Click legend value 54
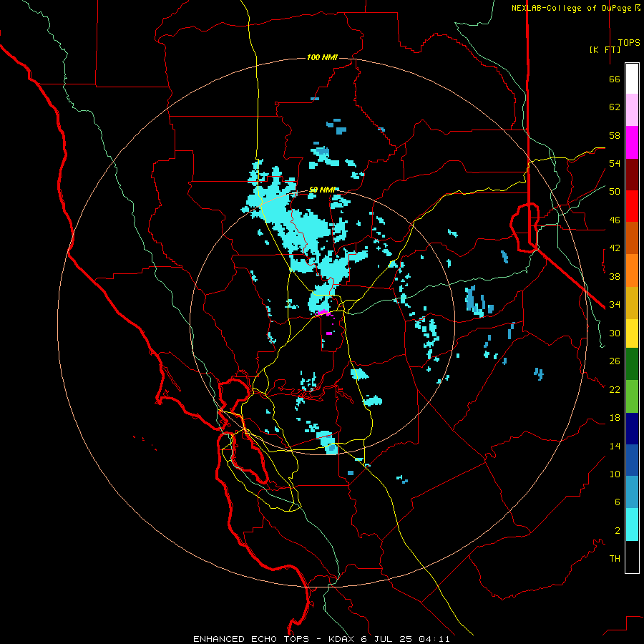Viewport: 644px width, 644px height. point(615,163)
